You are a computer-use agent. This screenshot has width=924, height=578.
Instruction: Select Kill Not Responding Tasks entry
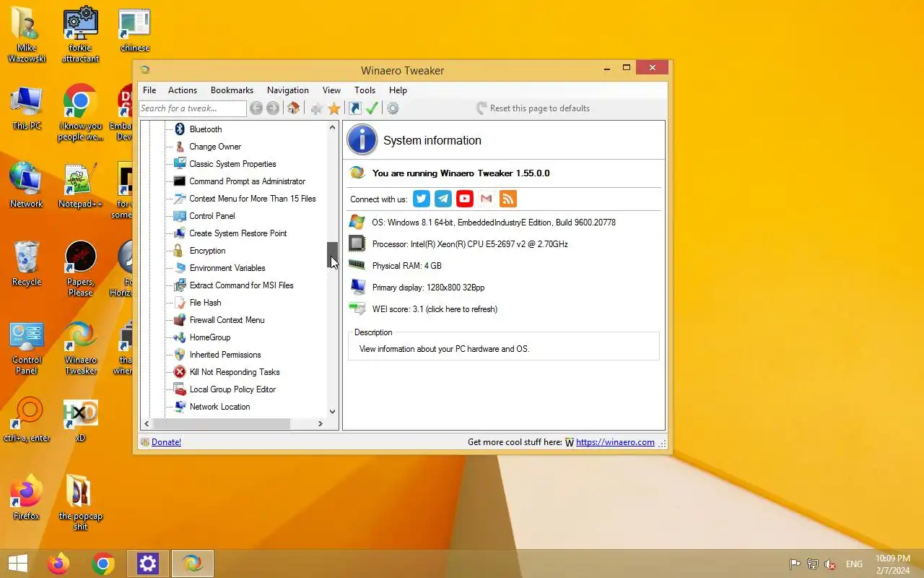click(x=235, y=372)
